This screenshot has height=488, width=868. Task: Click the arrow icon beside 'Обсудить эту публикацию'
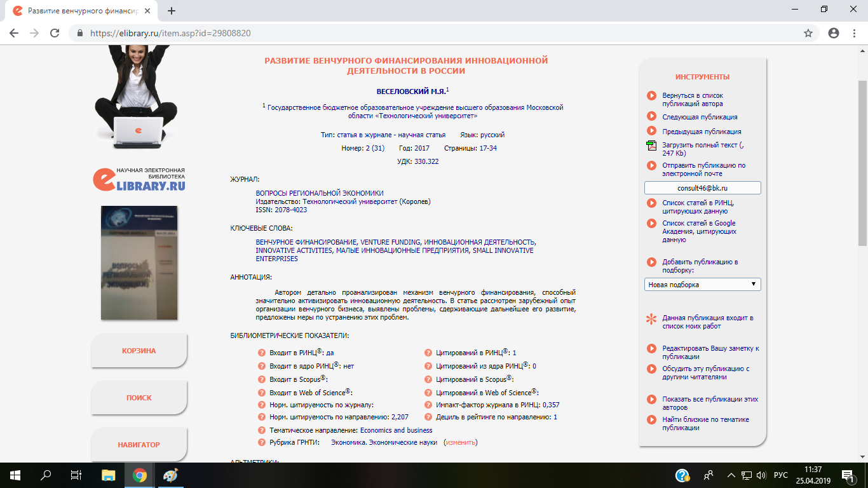point(651,369)
